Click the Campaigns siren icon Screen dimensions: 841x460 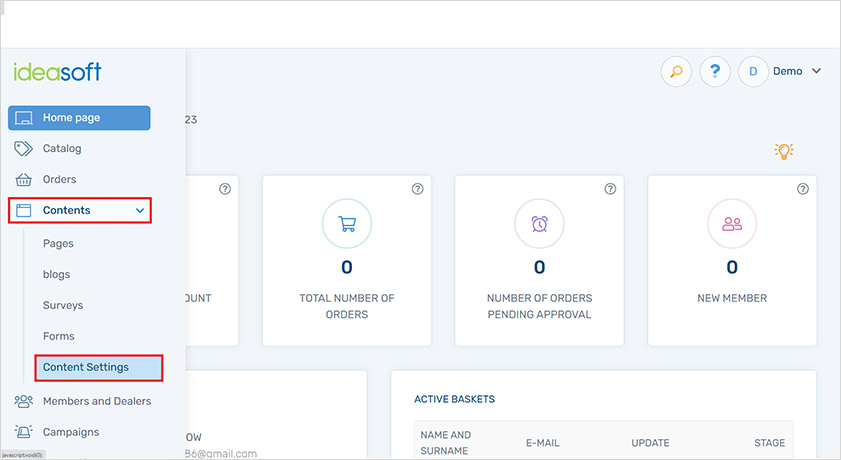[x=24, y=432]
